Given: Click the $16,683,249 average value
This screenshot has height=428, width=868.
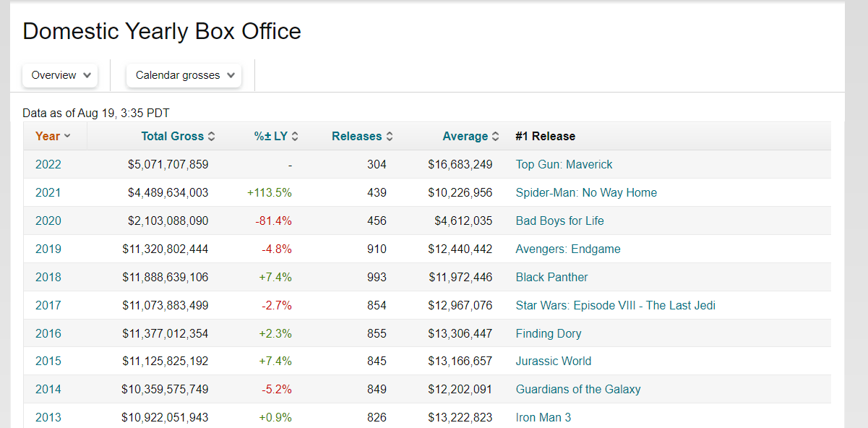Looking at the screenshot, I should tap(460, 164).
